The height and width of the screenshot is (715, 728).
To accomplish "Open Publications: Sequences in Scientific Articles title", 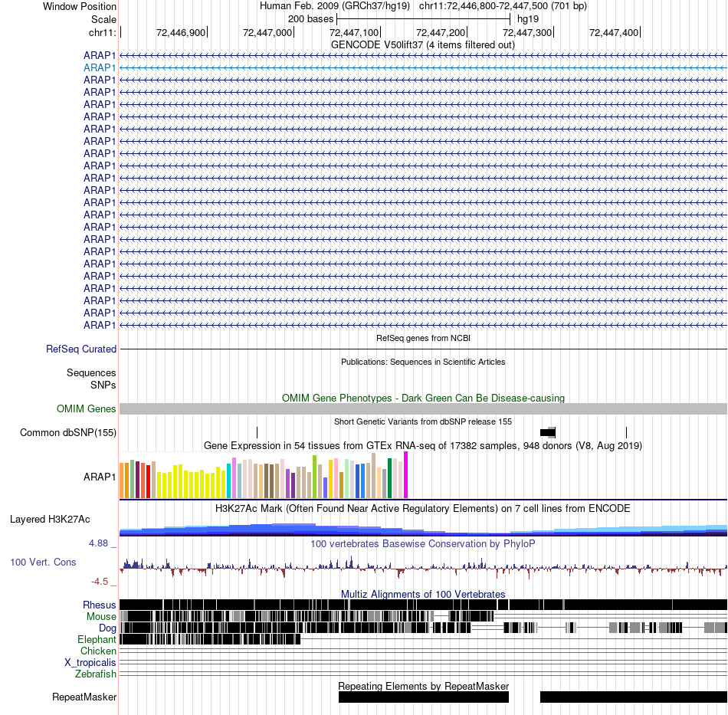I will 423,362.
